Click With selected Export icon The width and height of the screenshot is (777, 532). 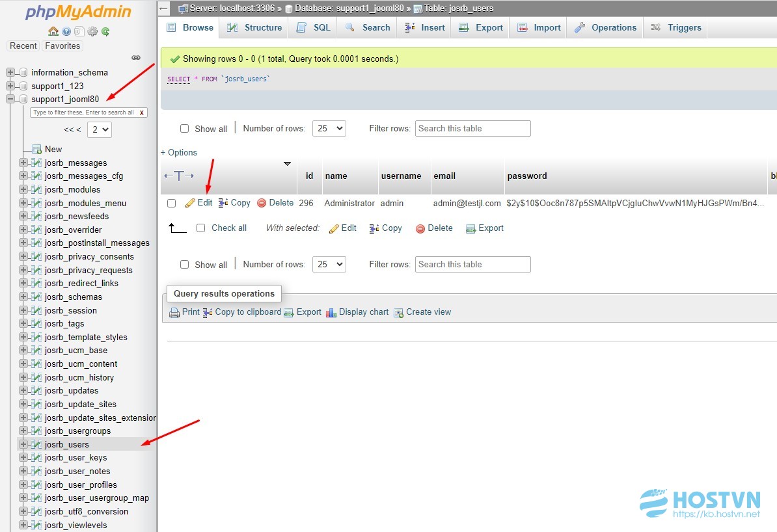tap(470, 228)
